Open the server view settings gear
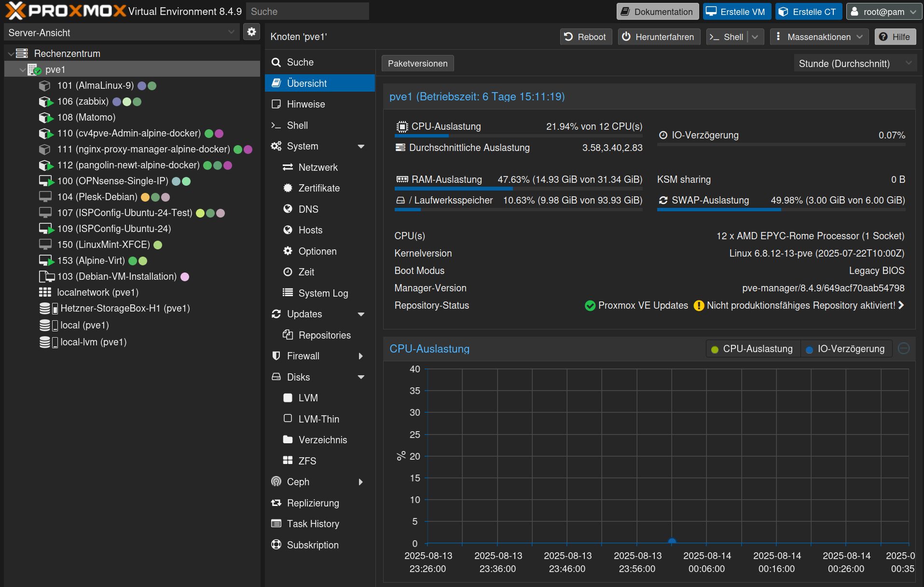Viewport: 924px width, 587px height. (x=251, y=32)
